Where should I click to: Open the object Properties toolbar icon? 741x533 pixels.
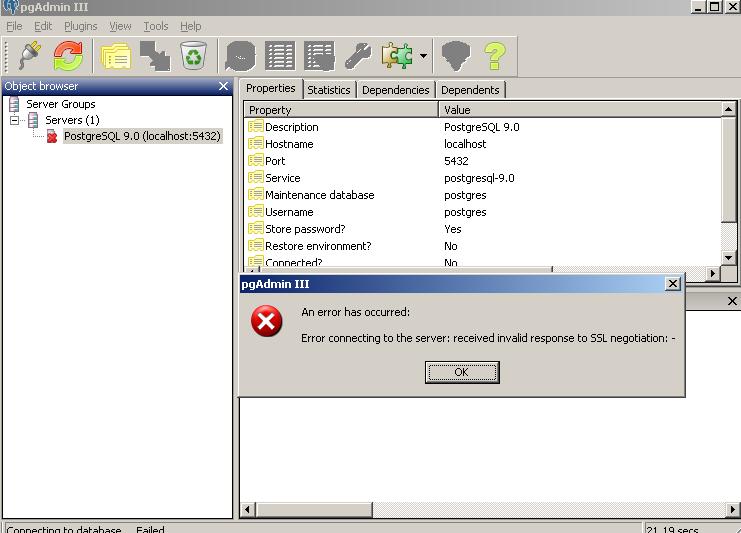116,56
